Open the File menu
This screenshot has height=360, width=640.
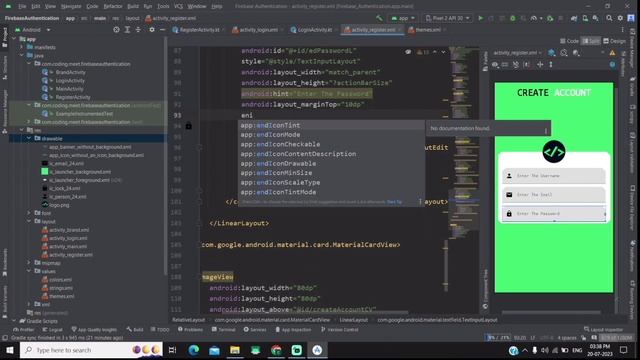22,6
